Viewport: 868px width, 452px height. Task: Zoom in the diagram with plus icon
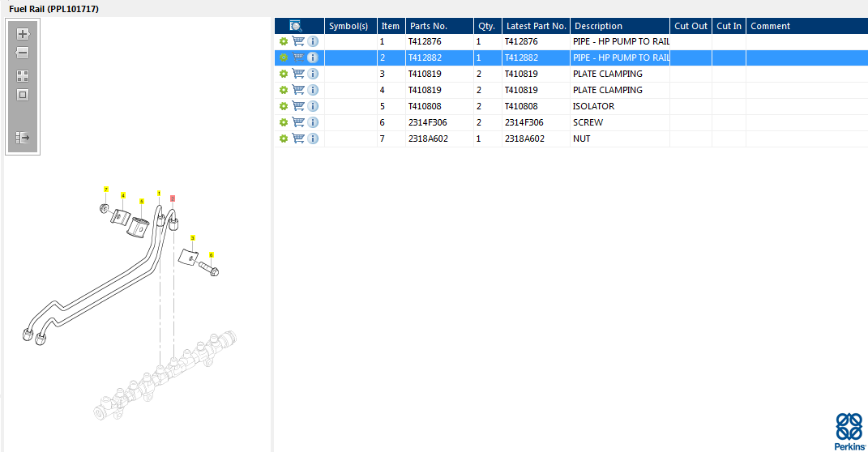point(23,34)
